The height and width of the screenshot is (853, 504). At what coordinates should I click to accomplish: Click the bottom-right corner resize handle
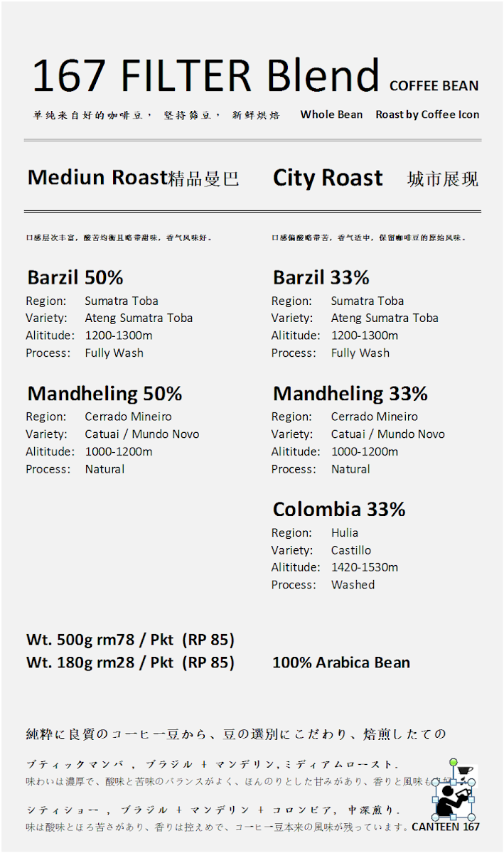click(473, 819)
